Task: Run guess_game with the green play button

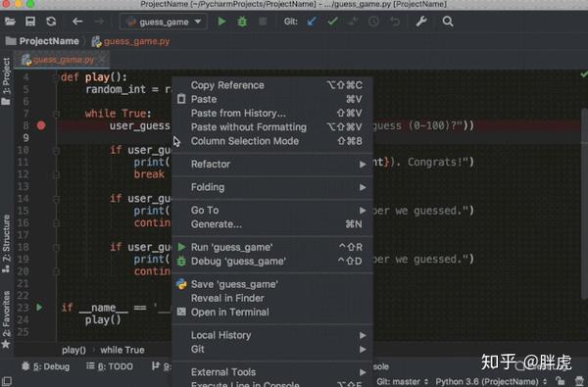Action: [222, 22]
